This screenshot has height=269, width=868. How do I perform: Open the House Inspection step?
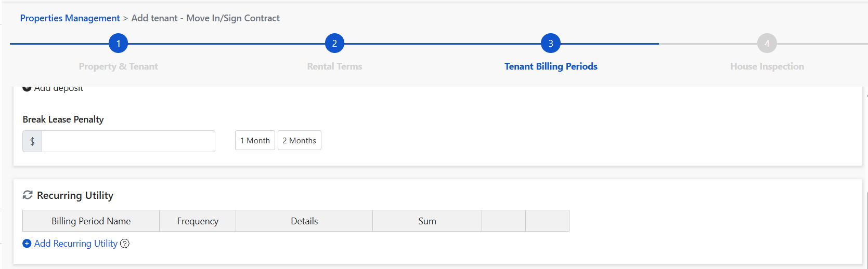(767, 66)
